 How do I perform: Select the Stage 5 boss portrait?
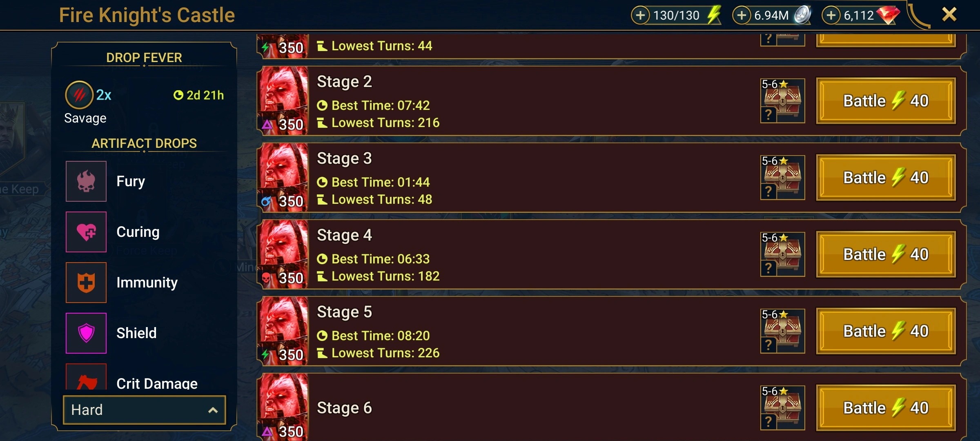pos(283,331)
